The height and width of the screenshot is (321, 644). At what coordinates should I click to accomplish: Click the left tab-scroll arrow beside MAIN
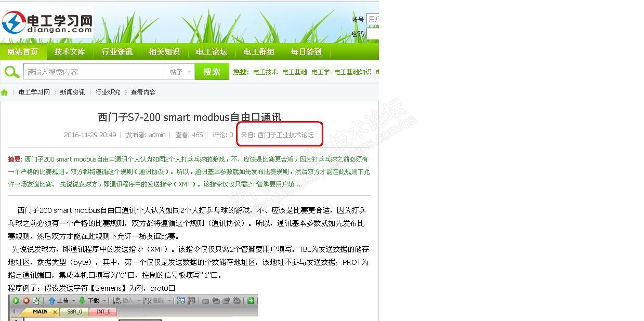pos(14,312)
